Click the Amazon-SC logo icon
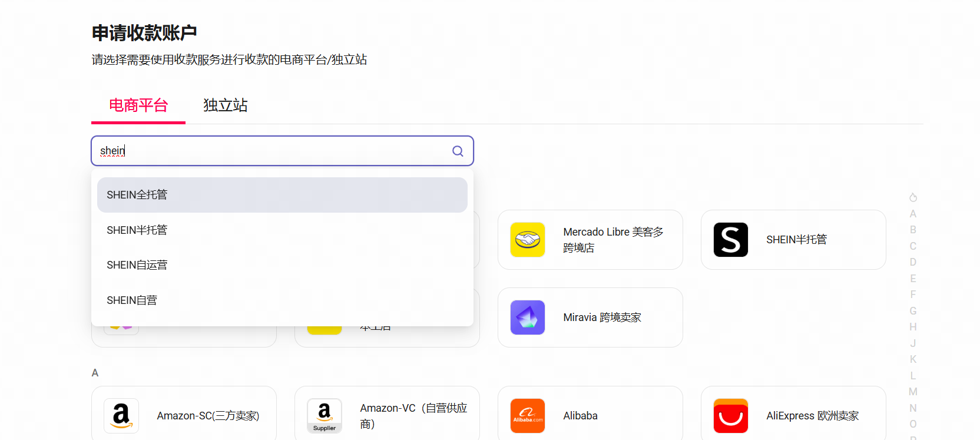The height and width of the screenshot is (440, 980). click(121, 416)
